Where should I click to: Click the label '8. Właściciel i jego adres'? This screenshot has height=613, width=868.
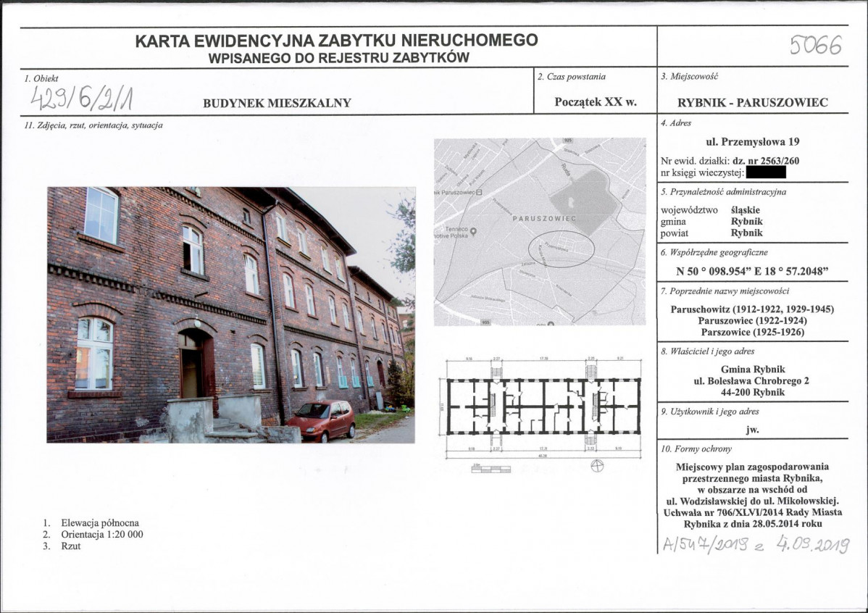click(x=707, y=351)
